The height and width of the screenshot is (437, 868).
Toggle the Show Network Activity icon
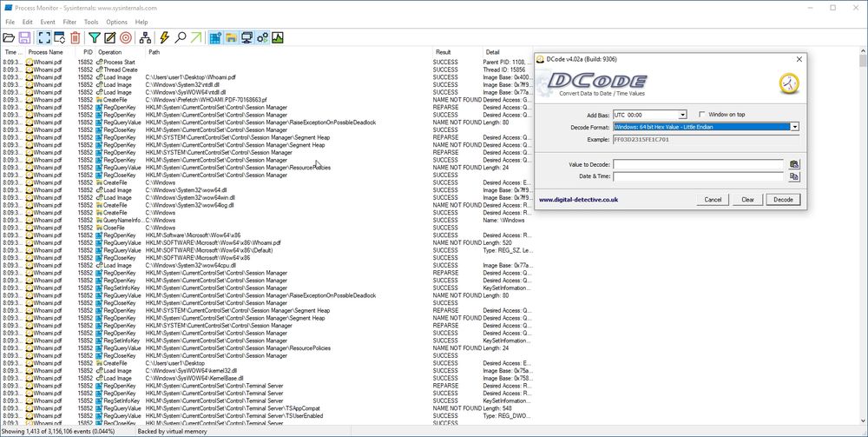(247, 37)
